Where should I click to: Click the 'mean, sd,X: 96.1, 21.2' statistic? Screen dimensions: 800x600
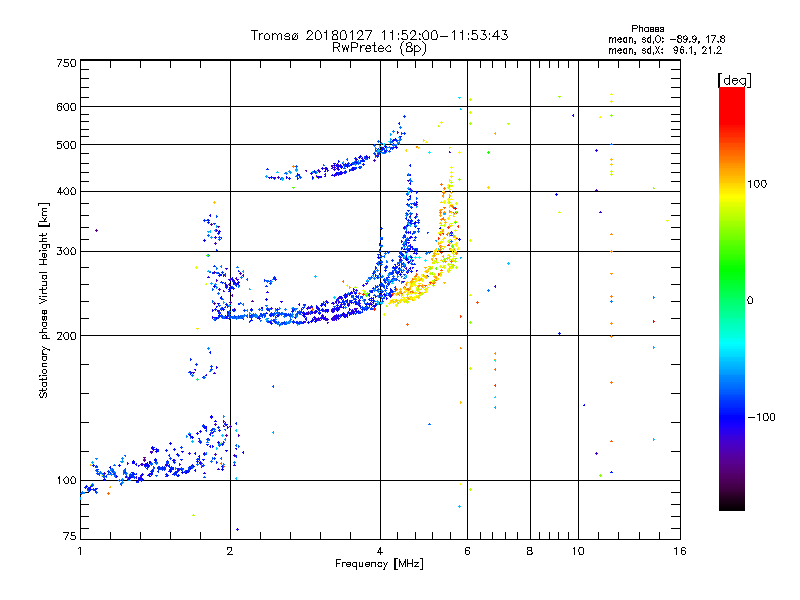pos(665,50)
